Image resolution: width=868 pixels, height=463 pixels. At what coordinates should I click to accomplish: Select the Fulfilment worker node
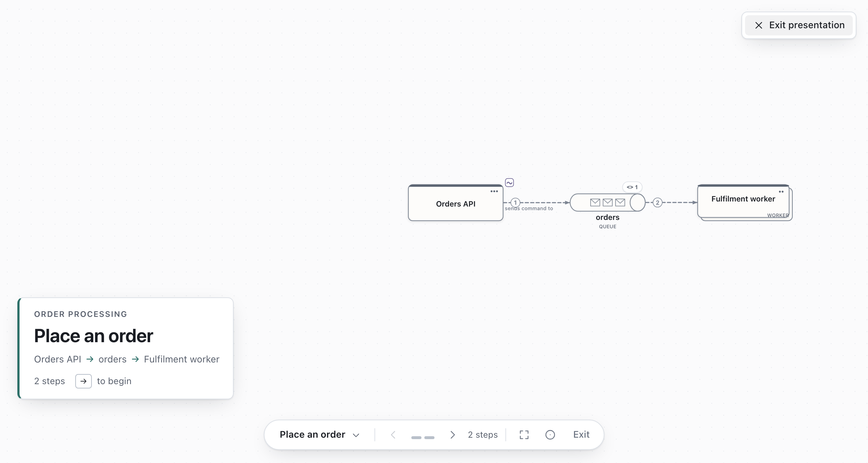(744, 201)
